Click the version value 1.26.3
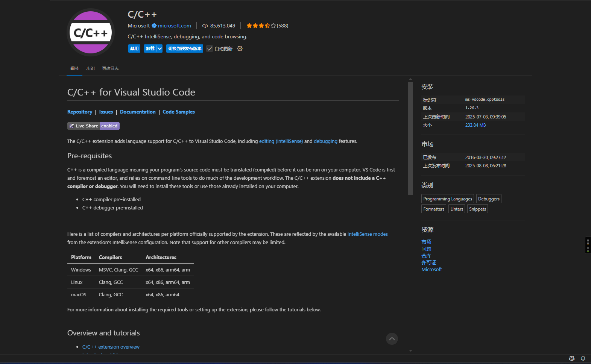591x364 pixels. pyautogui.click(x=472, y=108)
